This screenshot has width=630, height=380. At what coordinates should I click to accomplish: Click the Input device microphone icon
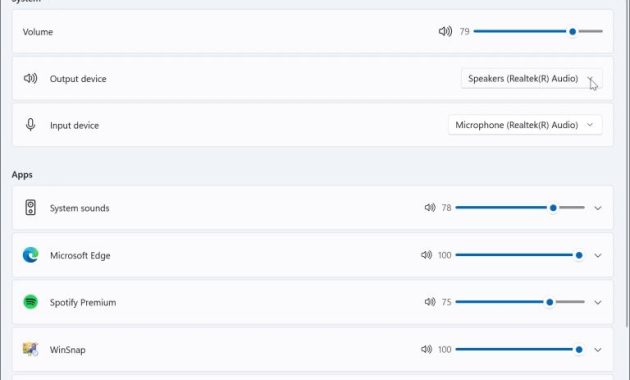pyautogui.click(x=30, y=125)
